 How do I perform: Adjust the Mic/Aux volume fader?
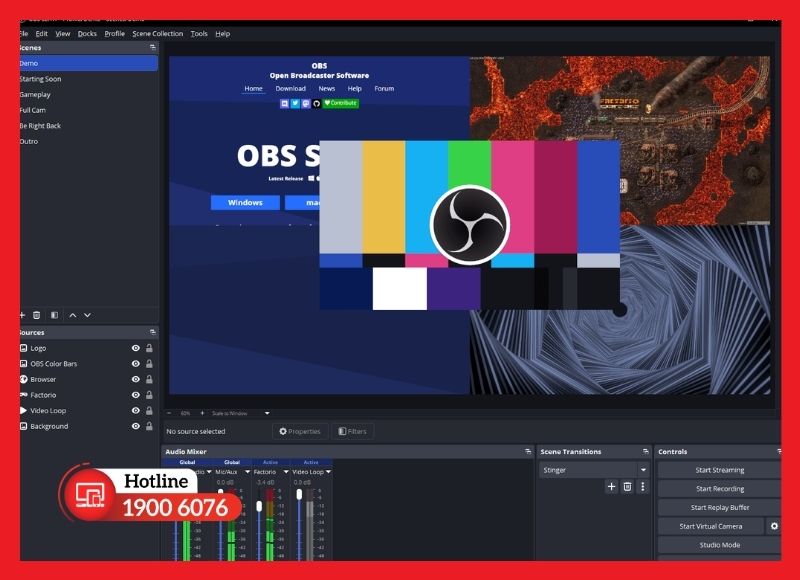[220, 493]
